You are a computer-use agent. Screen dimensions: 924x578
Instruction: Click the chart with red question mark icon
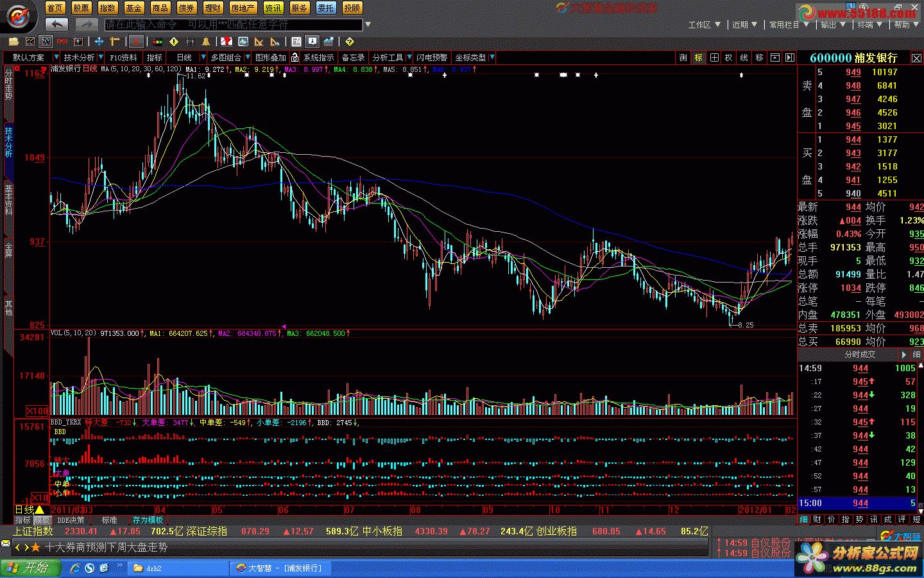click(227, 42)
